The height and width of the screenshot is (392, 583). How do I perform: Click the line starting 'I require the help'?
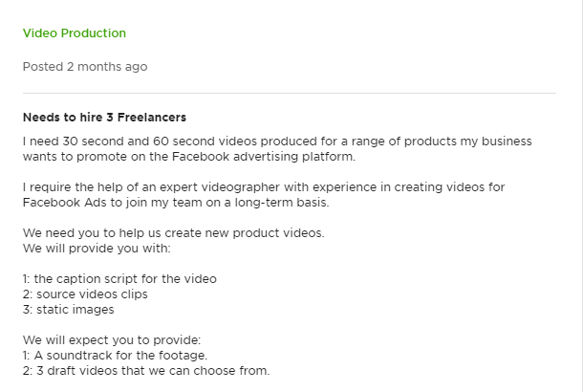[x=264, y=187]
